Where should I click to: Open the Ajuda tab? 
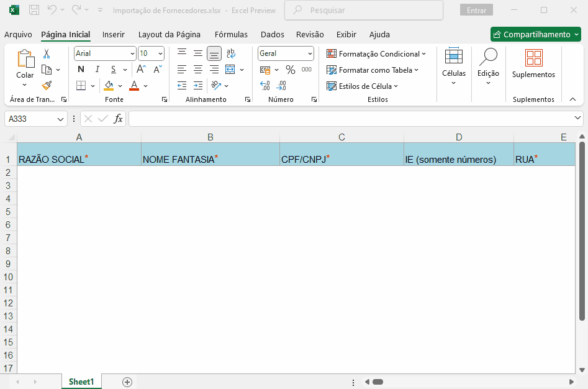(x=379, y=35)
